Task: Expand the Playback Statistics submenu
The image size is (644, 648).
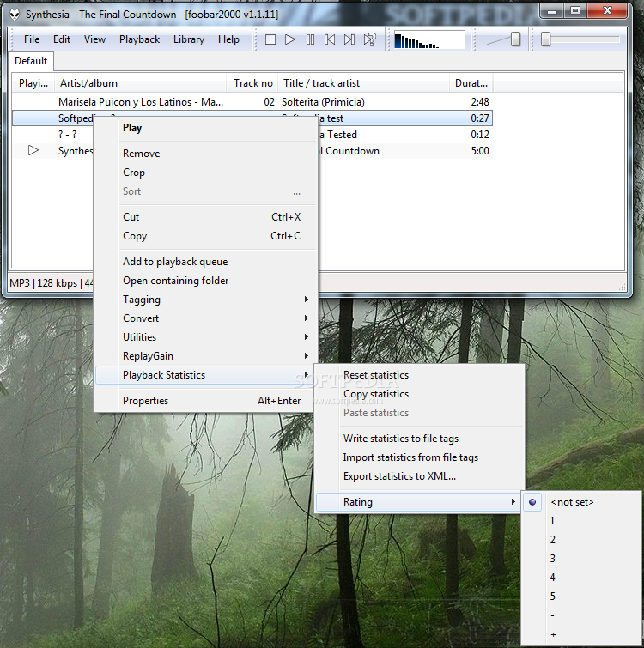Action: (x=205, y=375)
